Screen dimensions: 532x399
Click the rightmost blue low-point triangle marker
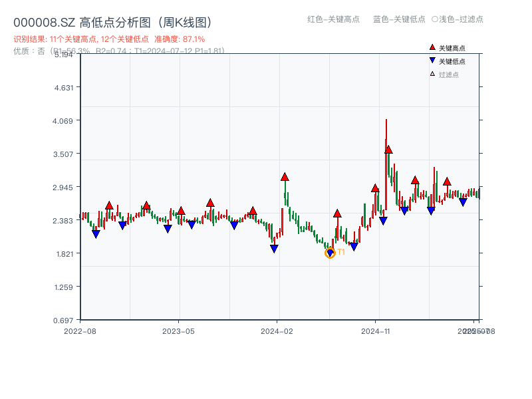point(463,202)
